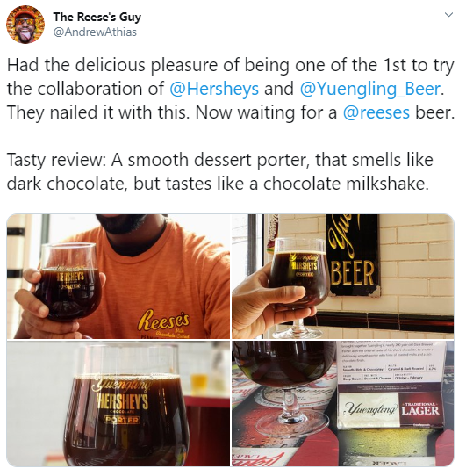Click the Tasty review paragraph
Image resolution: width=466 pixels, height=476 pixels.
coord(220,172)
